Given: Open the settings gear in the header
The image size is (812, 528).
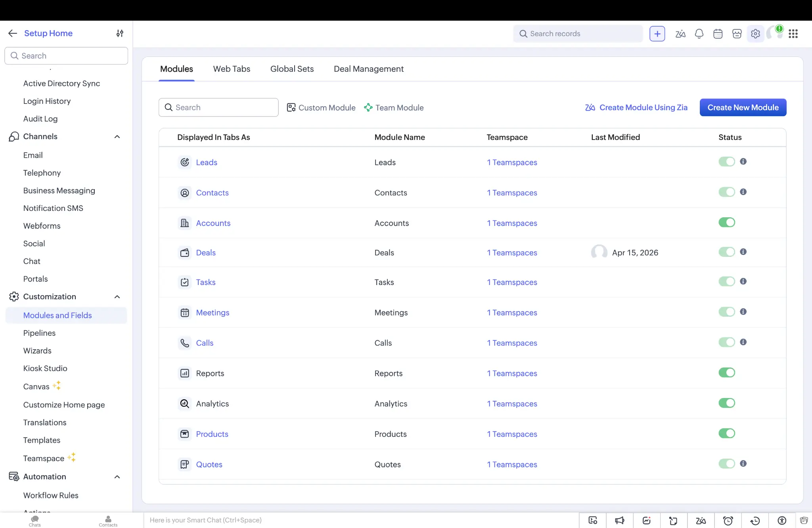Looking at the screenshot, I should click(x=756, y=33).
